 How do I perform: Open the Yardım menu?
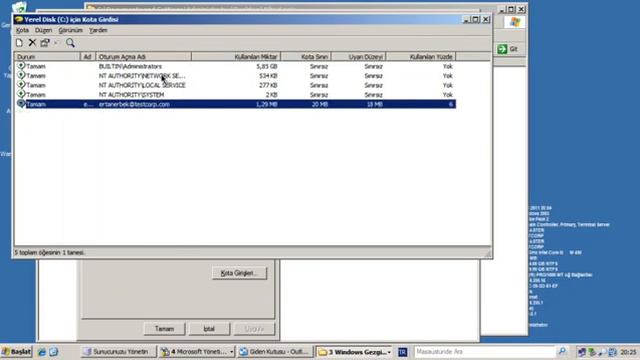[x=98, y=30]
